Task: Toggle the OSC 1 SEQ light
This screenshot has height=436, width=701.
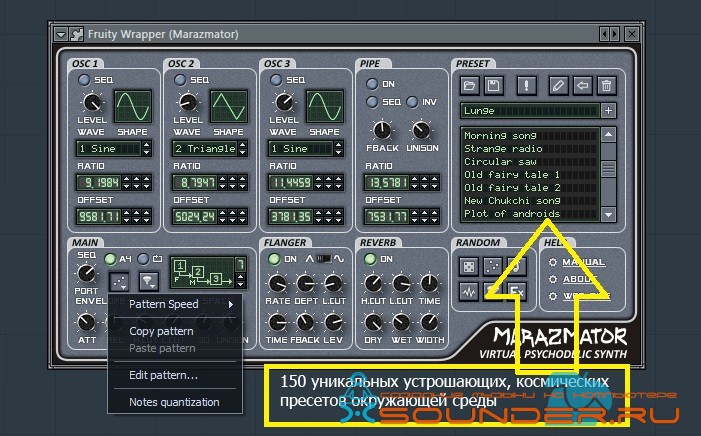Action: (x=84, y=80)
